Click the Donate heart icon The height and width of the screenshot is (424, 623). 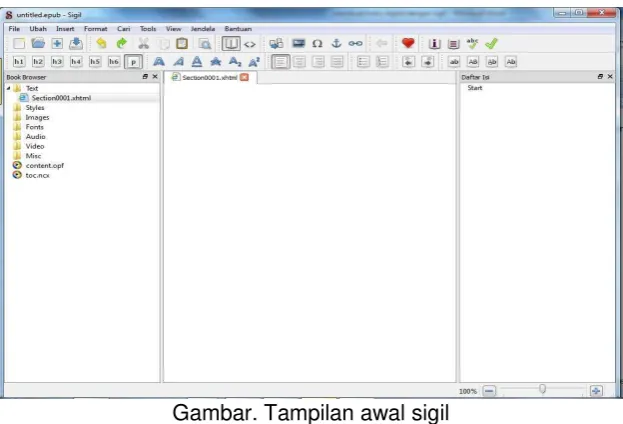click(x=408, y=43)
